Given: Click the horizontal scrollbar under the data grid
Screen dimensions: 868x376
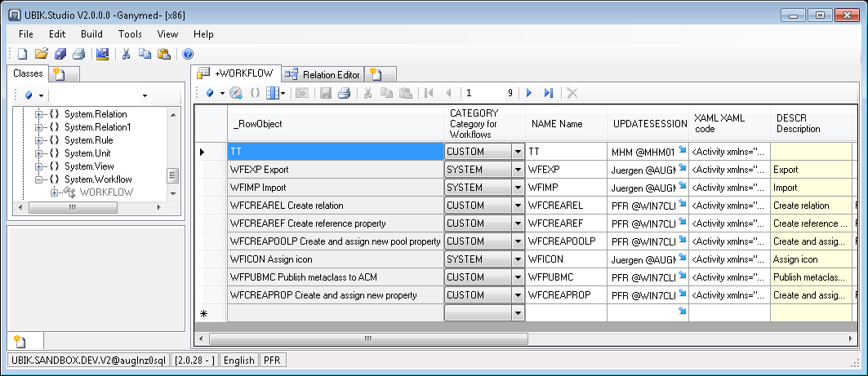Looking at the screenshot, I should 523,338.
